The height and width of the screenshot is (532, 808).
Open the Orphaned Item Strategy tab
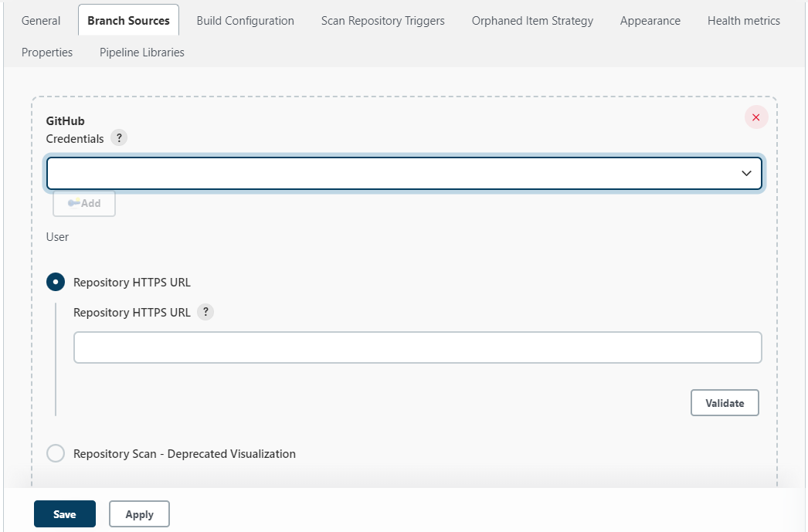(x=532, y=21)
